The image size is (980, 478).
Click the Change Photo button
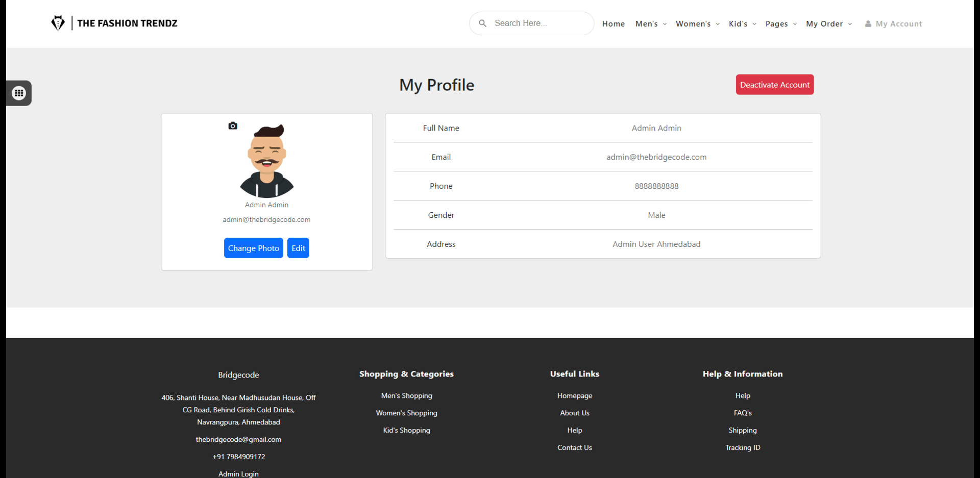click(254, 248)
